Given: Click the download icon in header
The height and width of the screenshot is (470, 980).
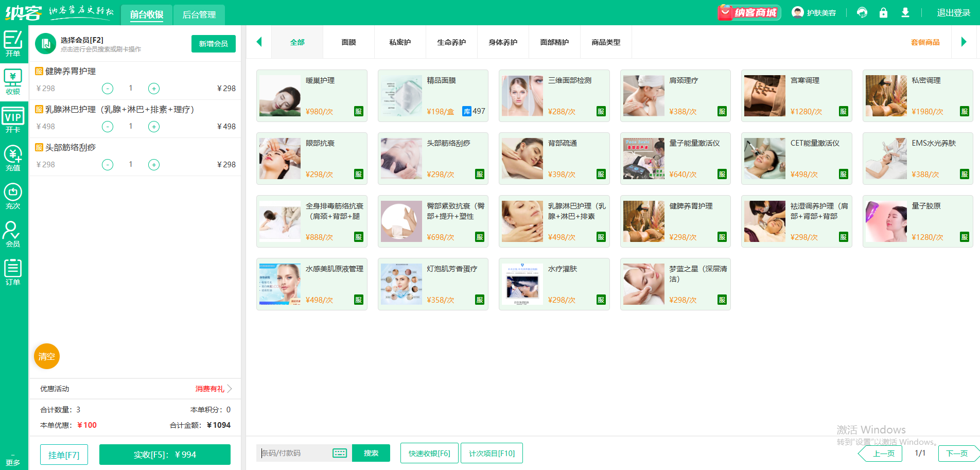Looking at the screenshot, I should coord(905,12).
